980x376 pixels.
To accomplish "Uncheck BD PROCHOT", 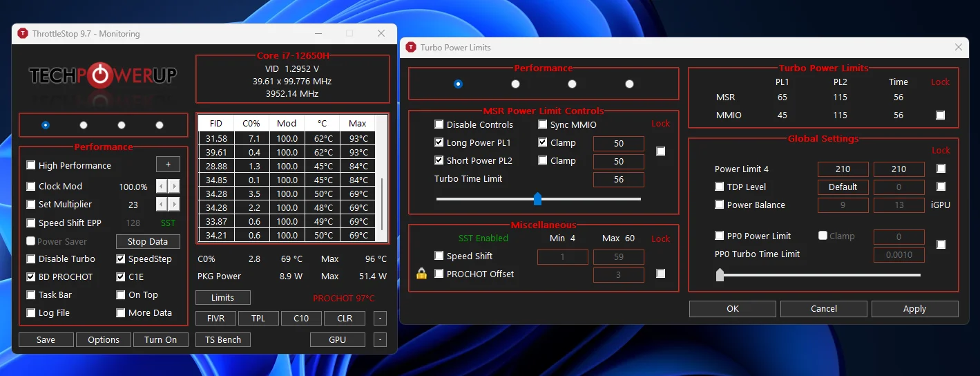I will [x=31, y=276].
